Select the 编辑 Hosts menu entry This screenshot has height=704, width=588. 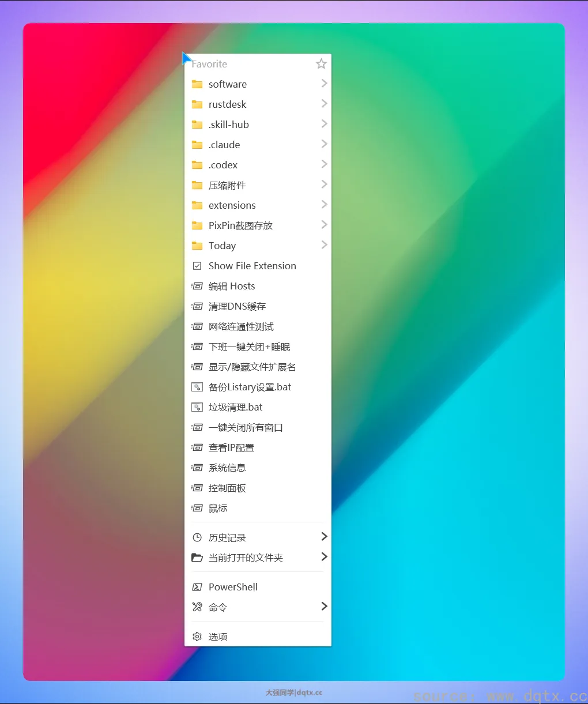tap(232, 286)
